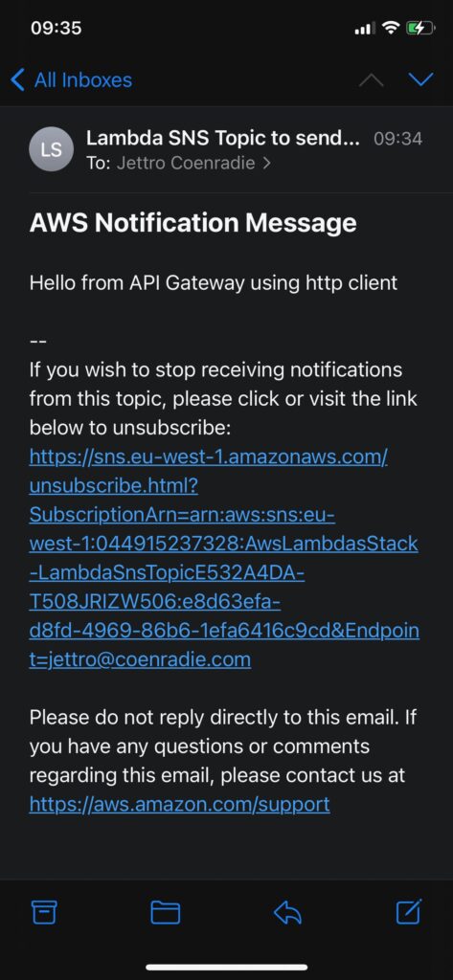The width and height of the screenshot is (453, 980).
Task: Open the SNS unsubscribe link
Action: [224, 558]
